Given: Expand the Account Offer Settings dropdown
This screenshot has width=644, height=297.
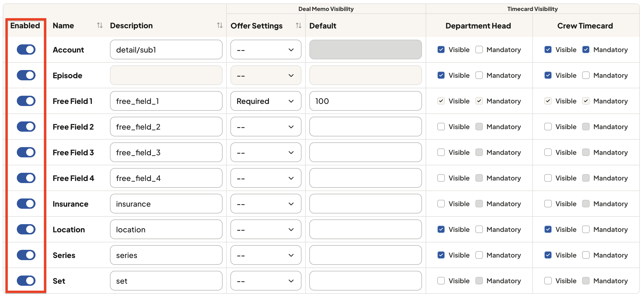Looking at the screenshot, I should (x=266, y=49).
